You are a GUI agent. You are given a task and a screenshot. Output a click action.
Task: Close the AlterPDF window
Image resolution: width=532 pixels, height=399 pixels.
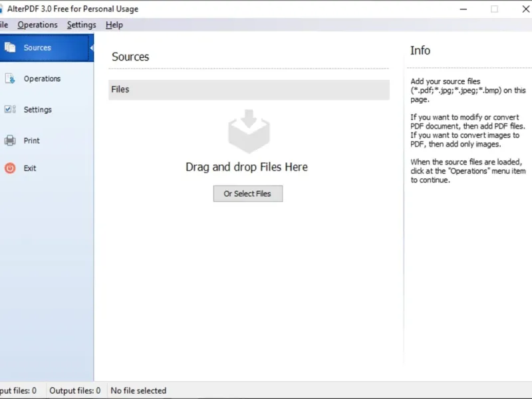(525, 9)
